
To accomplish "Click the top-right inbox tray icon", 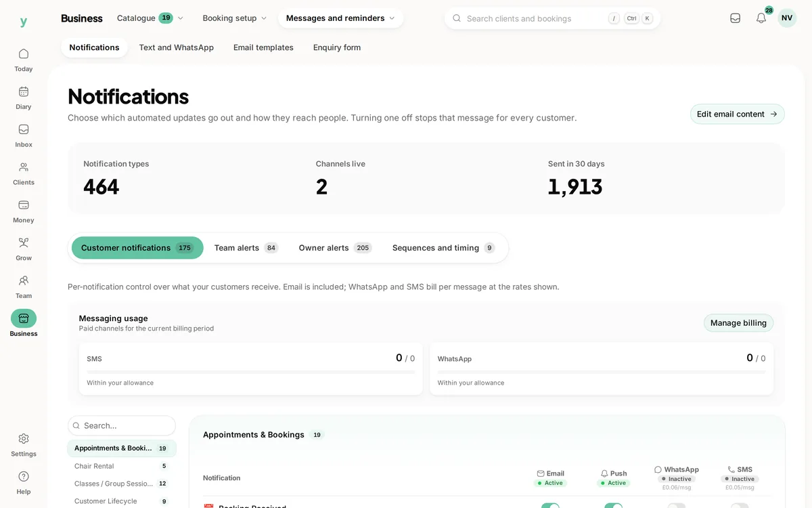I will pos(736,18).
